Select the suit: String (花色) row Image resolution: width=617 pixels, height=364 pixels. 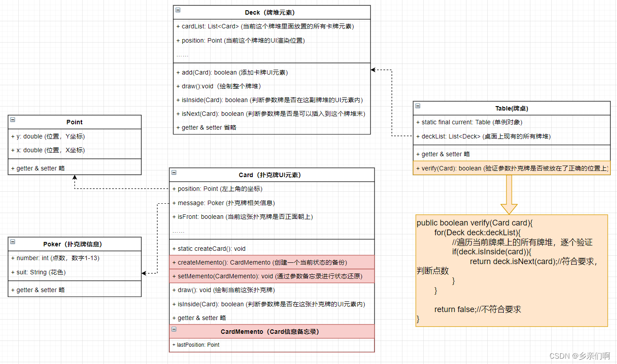tap(75, 272)
